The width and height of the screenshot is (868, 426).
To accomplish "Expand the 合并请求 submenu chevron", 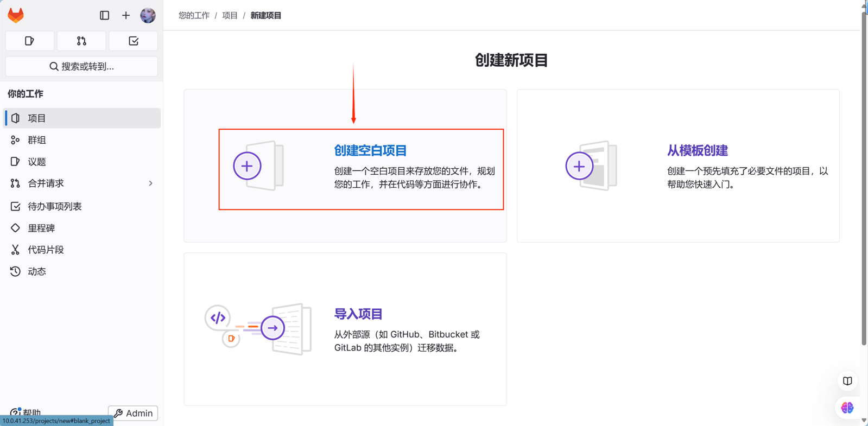I will coord(151,183).
